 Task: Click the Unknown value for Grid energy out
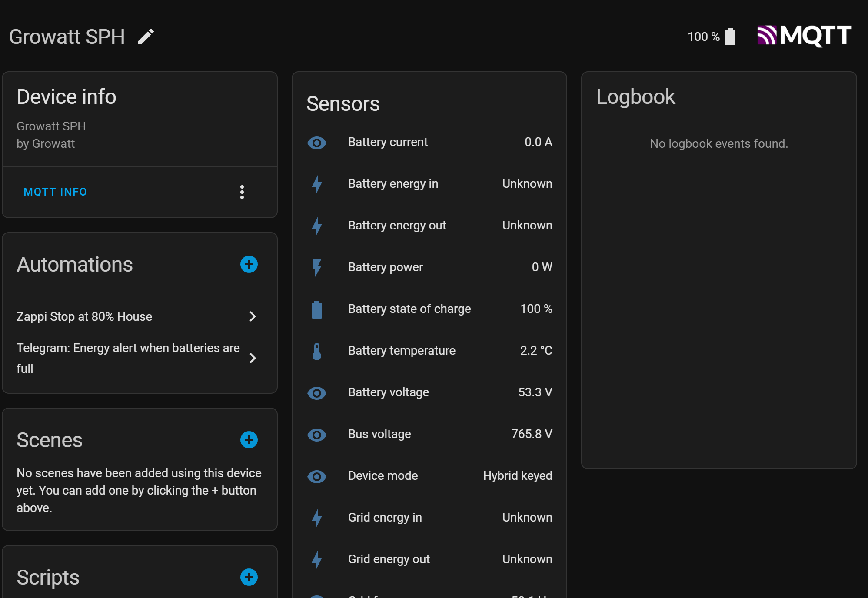pyautogui.click(x=527, y=559)
